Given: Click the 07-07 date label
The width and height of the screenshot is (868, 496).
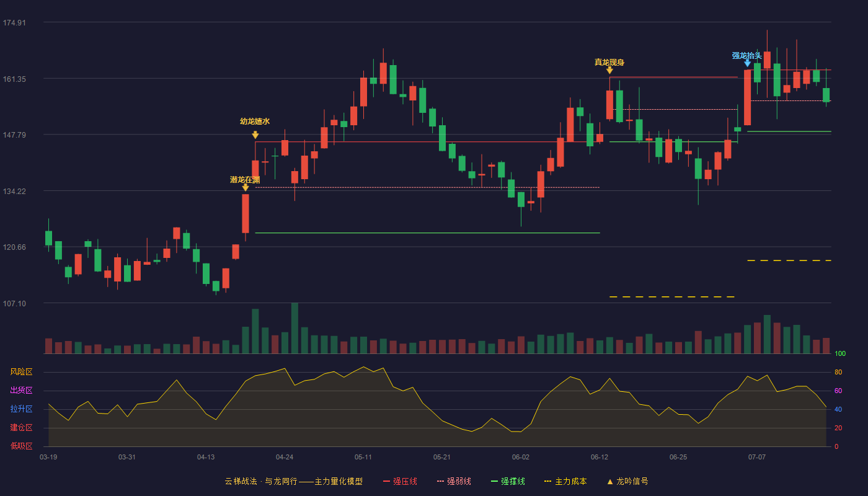Looking at the screenshot, I should point(757,457).
